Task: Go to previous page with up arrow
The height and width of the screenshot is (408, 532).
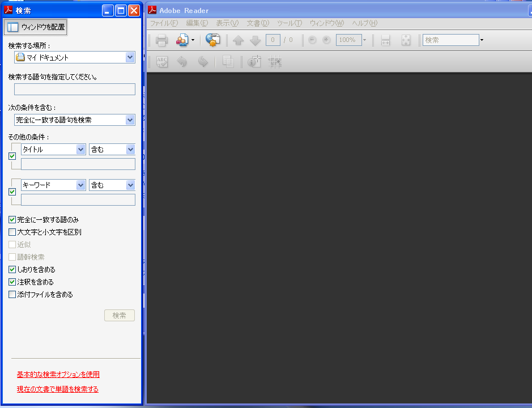Action: click(238, 40)
